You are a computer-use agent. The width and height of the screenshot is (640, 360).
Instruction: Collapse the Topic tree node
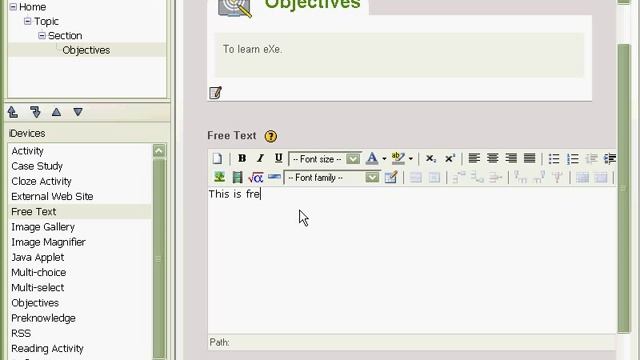point(27,21)
